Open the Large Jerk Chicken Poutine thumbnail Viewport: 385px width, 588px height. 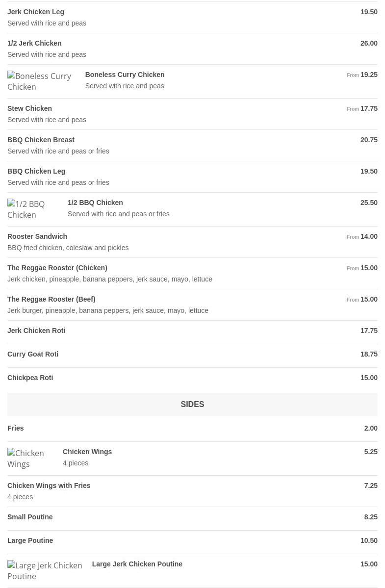click(44, 571)
